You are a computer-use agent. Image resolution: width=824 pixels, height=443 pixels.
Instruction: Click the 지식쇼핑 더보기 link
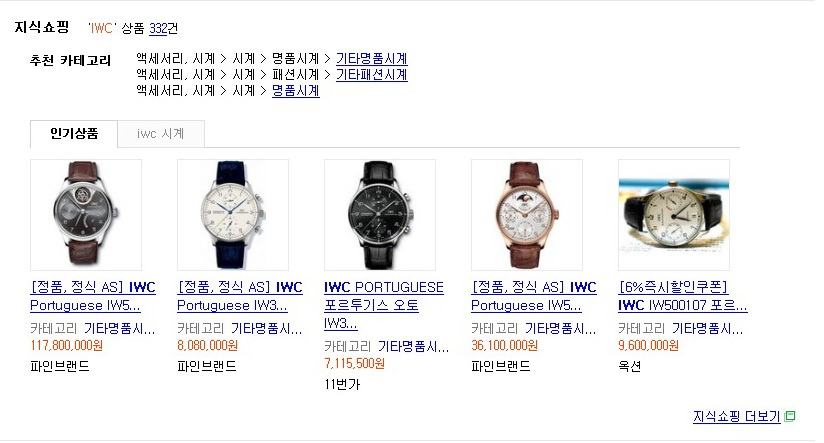(736, 417)
